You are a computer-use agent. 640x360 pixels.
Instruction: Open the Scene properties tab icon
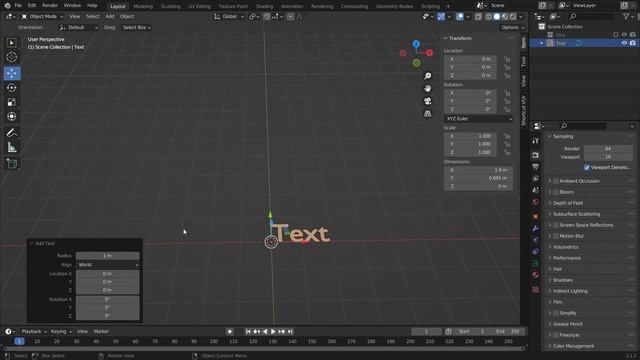(x=536, y=190)
